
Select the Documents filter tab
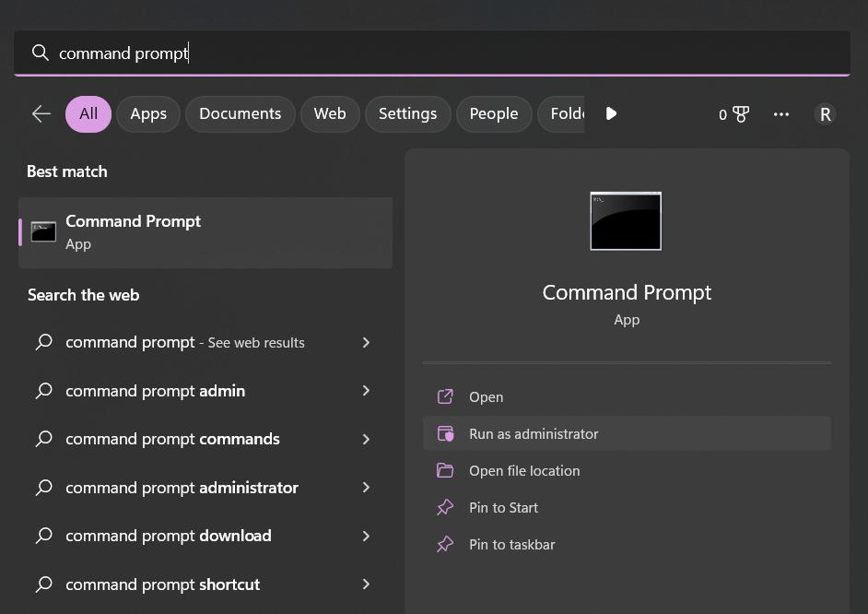[240, 114]
